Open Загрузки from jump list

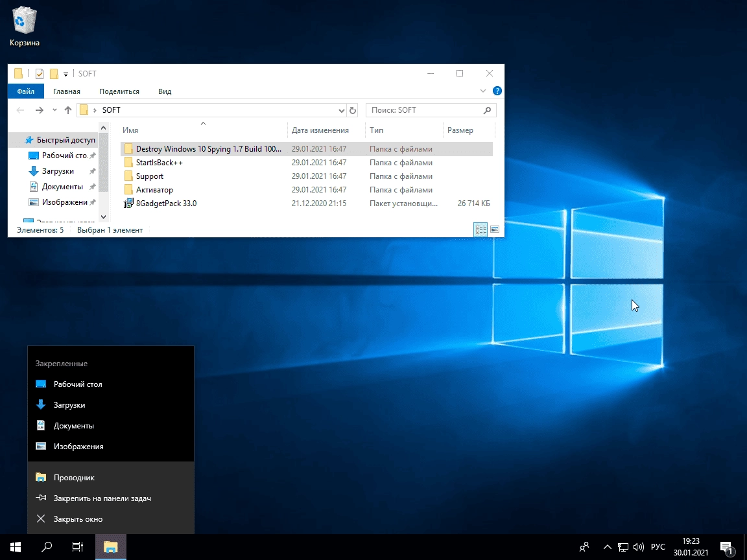pos(111,404)
